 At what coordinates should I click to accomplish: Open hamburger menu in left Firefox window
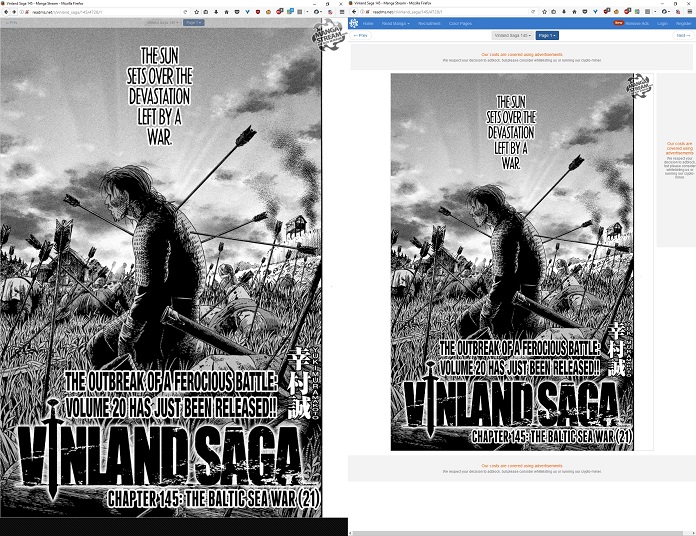pyautogui.click(x=342, y=12)
